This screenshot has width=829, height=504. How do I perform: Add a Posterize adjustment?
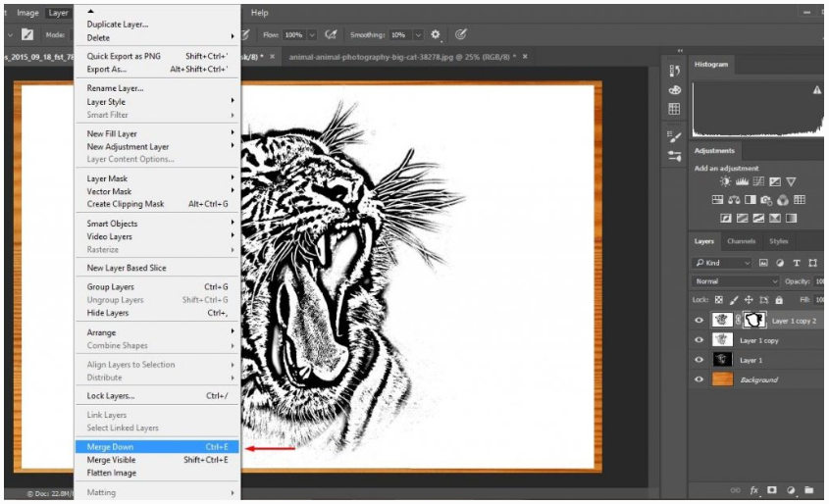(x=743, y=218)
